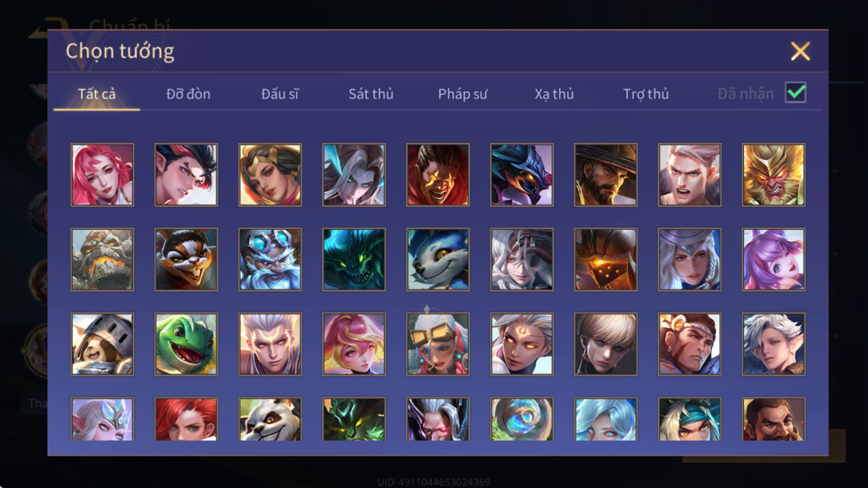
Task: Switch to the Đỡ đòn tab
Action: tap(188, 94)
